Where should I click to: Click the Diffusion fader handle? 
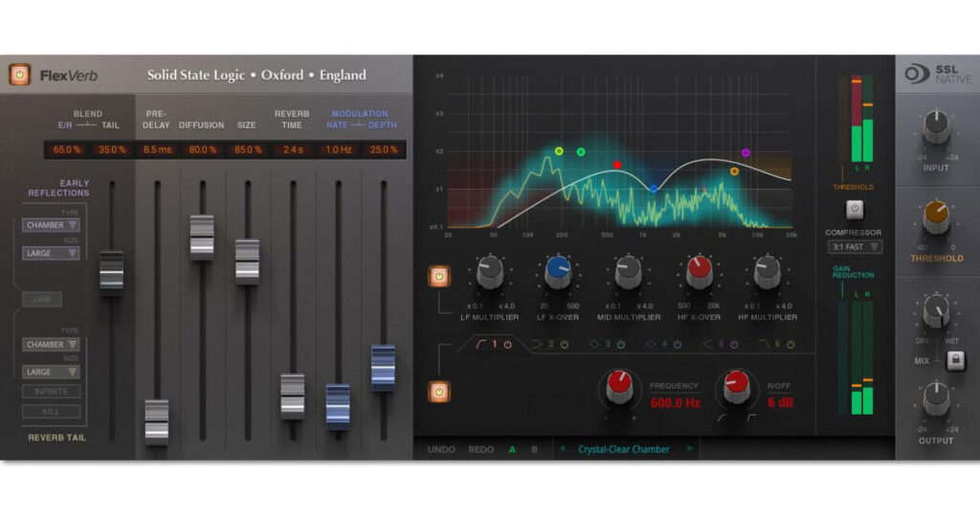point(202,237)
